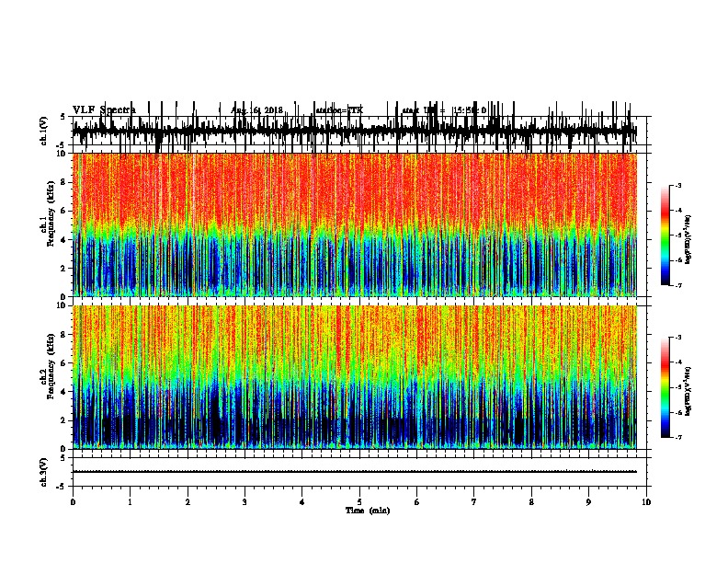The width and height of the screenshot is (728, 563).
Task: Click the '1' tick on the time axis
Action: click(x=130, y=502)
